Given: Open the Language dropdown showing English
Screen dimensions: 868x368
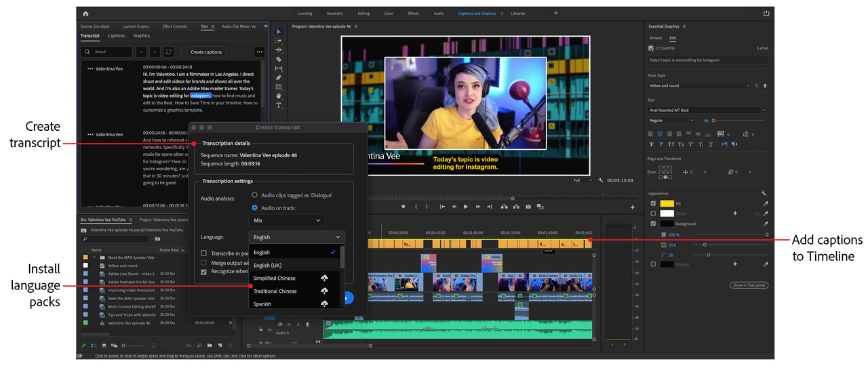Looking at the screenshot, I should (x=296, y=237).
